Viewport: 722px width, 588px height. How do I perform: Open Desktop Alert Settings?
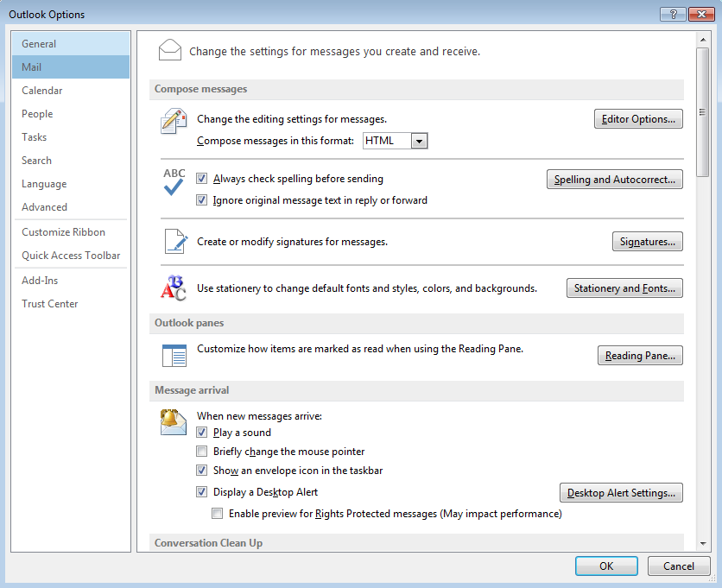point(621,493)
